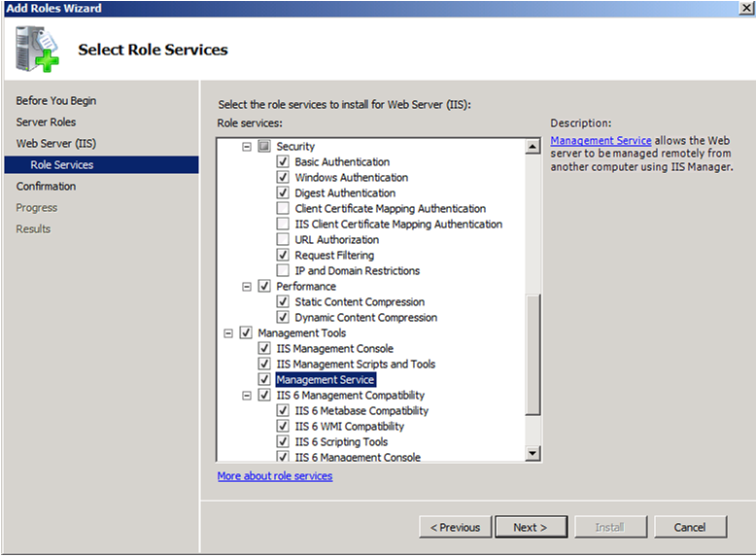Uncheck IIS 6 Metabase Compatibility checkbox
This screenshot has height=557, width=756.
(283, 410)
